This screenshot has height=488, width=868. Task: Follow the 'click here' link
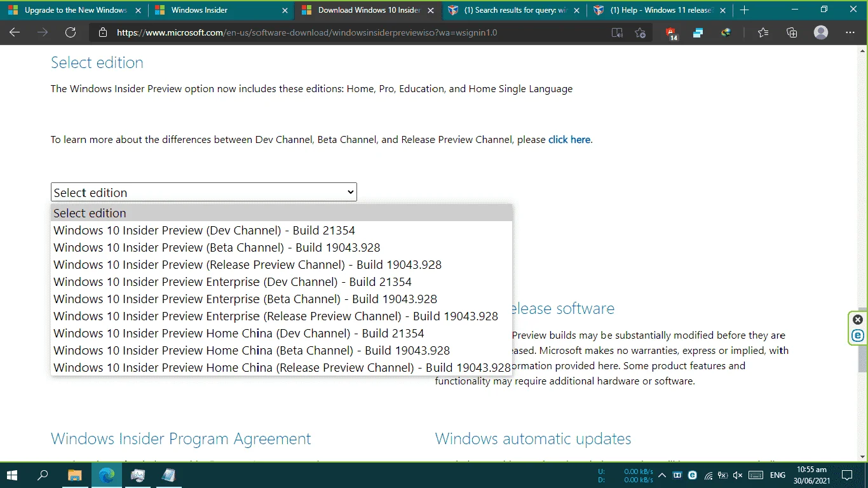(569, 140)
